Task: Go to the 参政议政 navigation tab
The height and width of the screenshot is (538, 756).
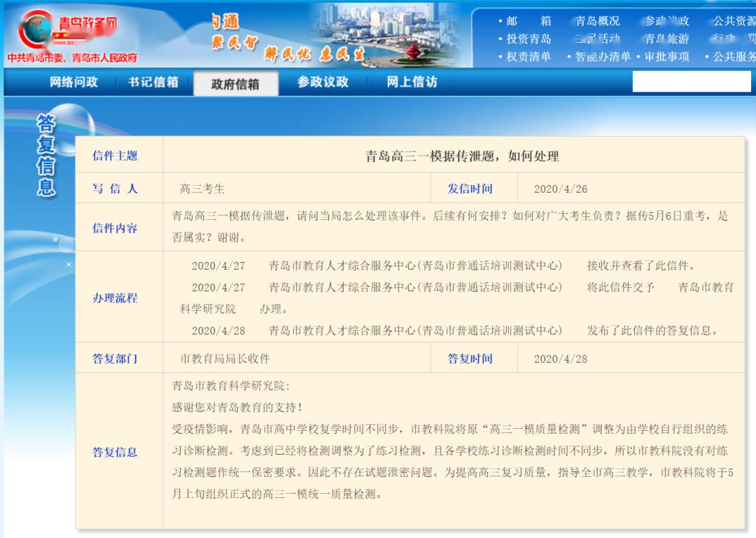Action: pos(323,82)
